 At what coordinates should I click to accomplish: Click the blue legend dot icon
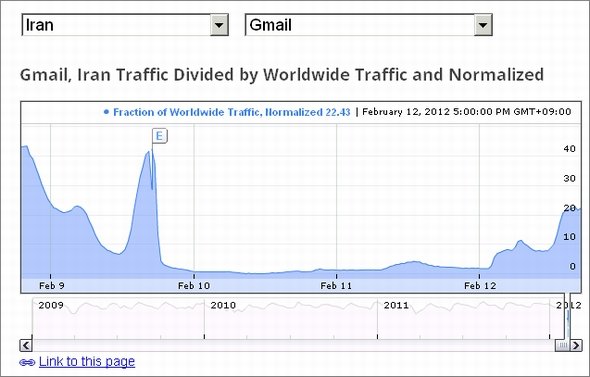point(106,112)
